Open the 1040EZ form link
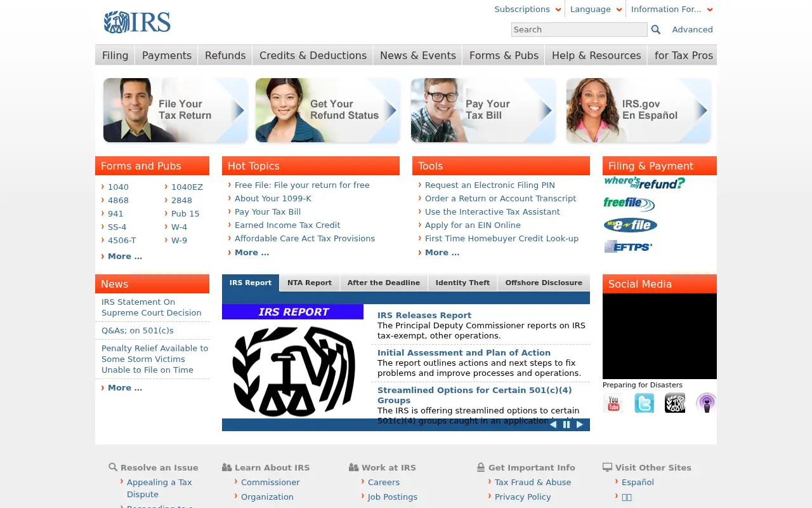This screenshot has height=508, width=812. tap(187, 187)
